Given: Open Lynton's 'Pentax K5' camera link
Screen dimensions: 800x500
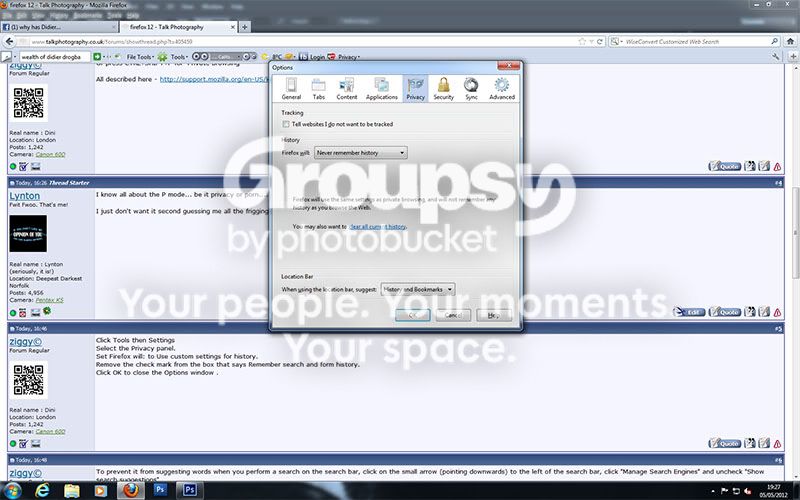Looking at the screenshot, I should click(x=49, y=300).
